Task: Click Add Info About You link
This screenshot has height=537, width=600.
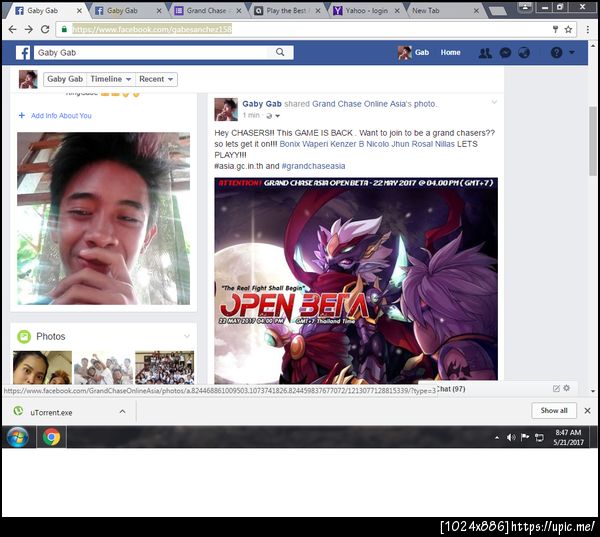Action: tap(55, 116)
